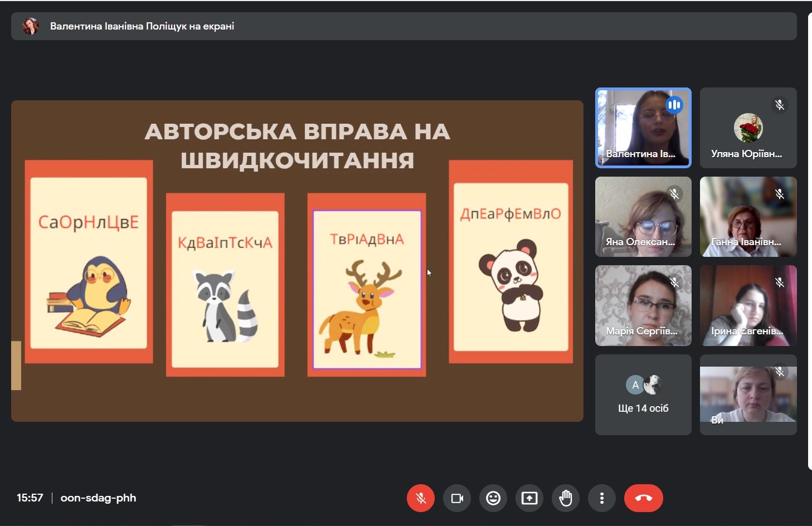
Task: Open the three-dot more options menu
Action: [x=602, y=498]
